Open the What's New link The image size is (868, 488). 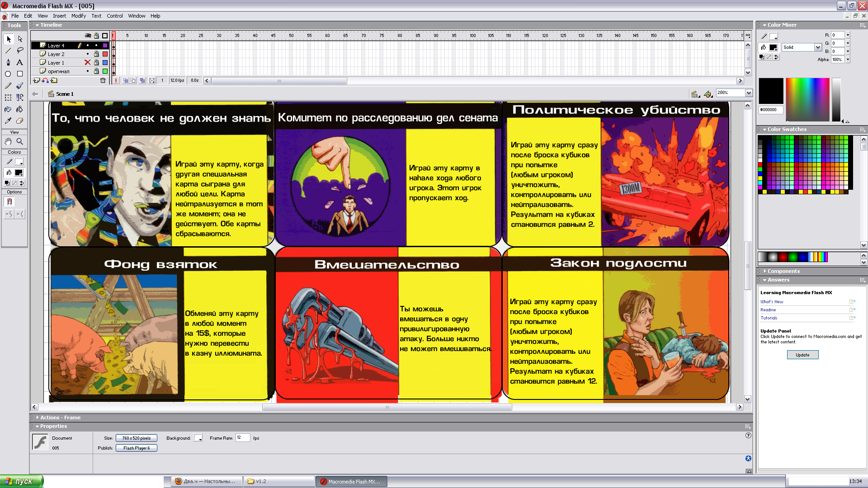click(772, 302)
